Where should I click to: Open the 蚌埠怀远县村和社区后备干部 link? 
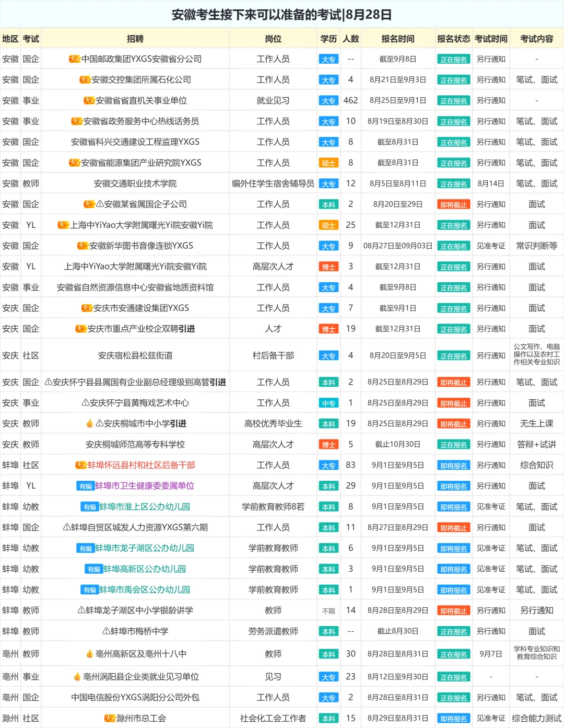pyautogui.click(x=142, y=465)
